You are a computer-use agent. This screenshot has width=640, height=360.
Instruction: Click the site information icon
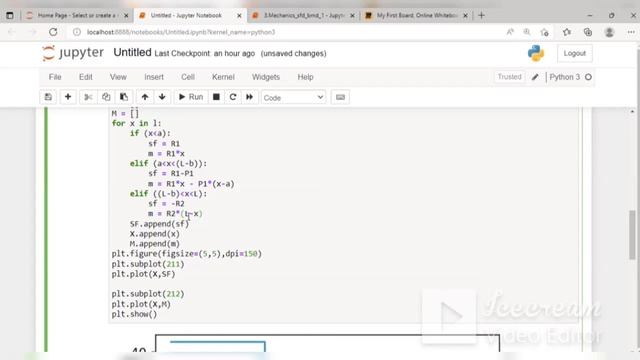(77, 32)
